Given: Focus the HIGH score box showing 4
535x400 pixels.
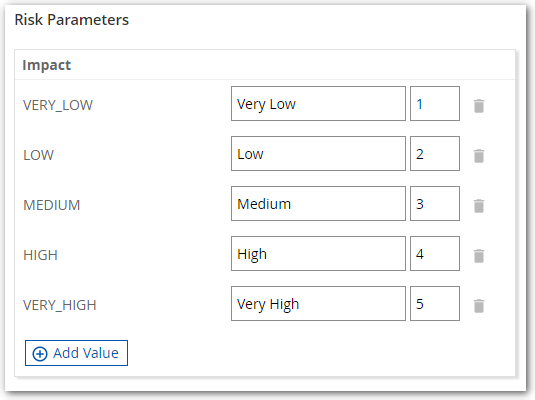Looking at the screenshot, I should tap(435, 254).
